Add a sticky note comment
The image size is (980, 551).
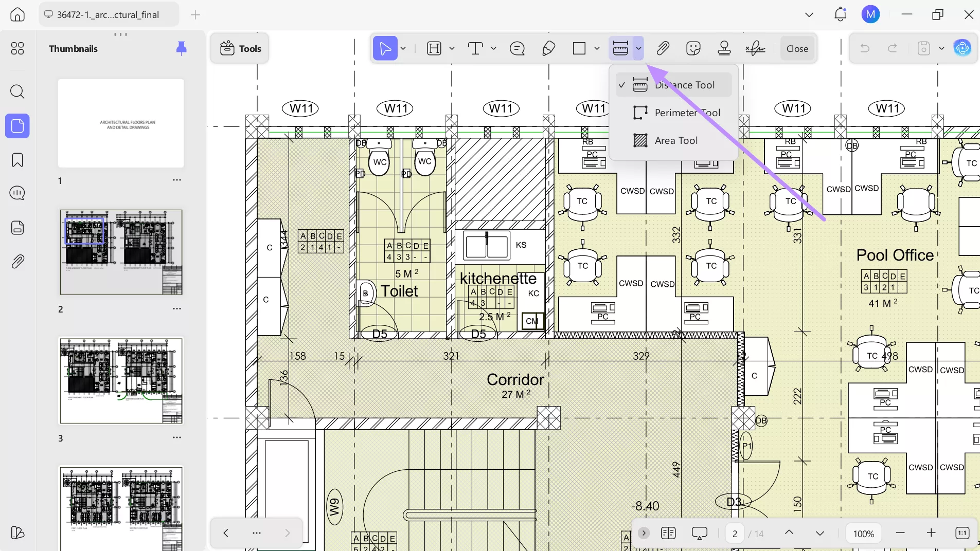pos(517,49)
